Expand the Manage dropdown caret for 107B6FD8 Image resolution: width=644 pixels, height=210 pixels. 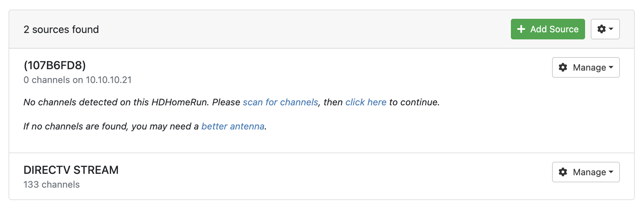611,67
